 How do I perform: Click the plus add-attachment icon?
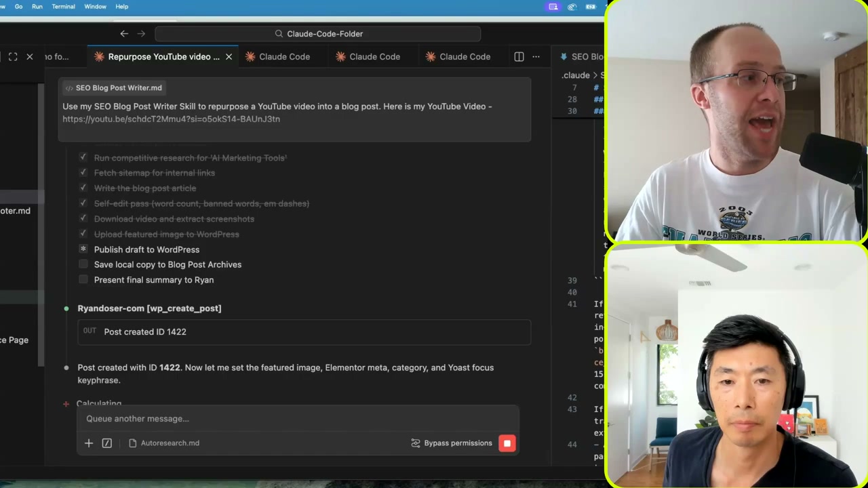coord(89,443)
